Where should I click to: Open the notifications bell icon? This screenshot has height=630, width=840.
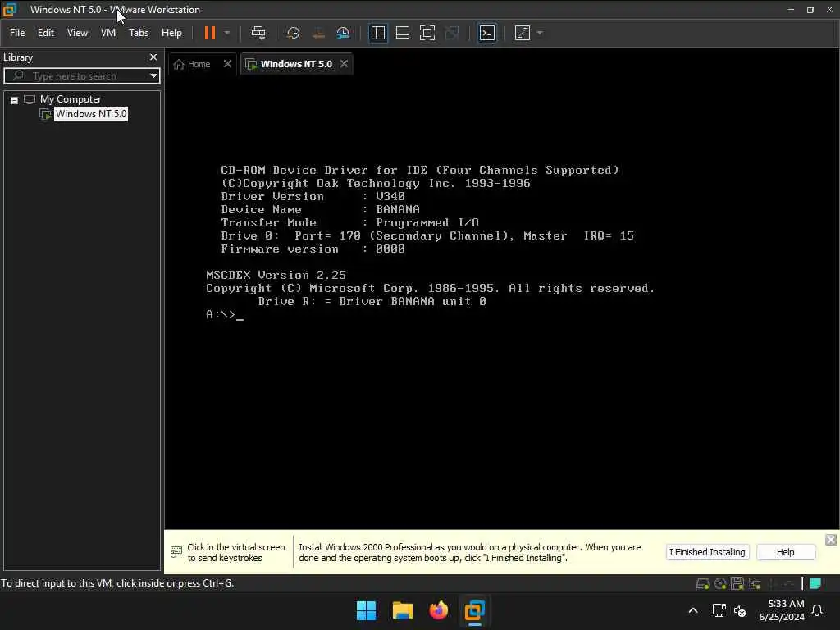[x=817, y=610]
